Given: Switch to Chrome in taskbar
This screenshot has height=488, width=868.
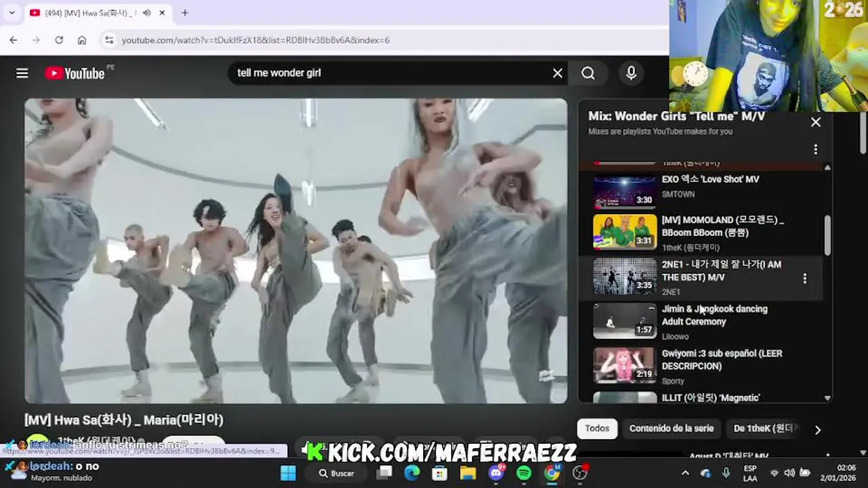Looking at the screenshot, I should click(552, 473).
